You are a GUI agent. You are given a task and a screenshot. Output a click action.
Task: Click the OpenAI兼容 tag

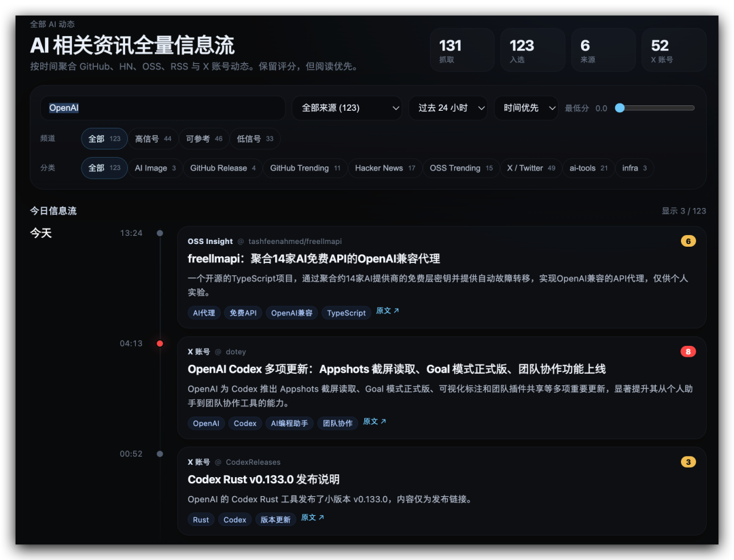[x=292, y=313]
